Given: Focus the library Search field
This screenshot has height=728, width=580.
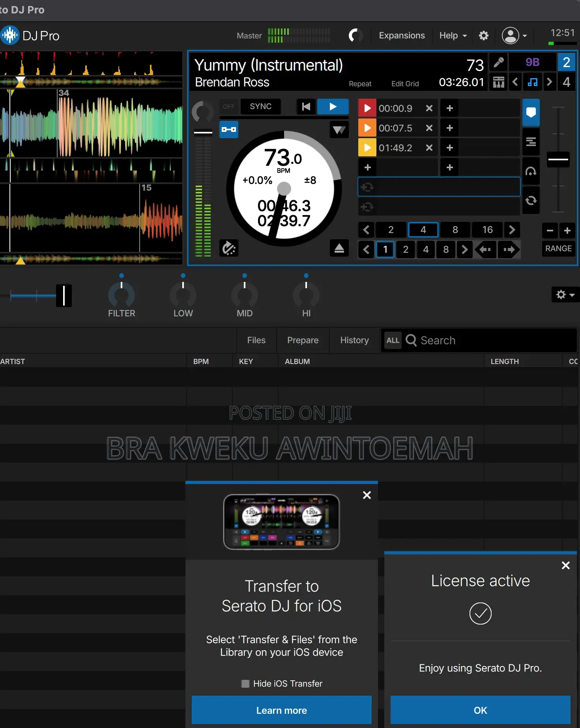Looking at the screenshot, I should point(479,340).
